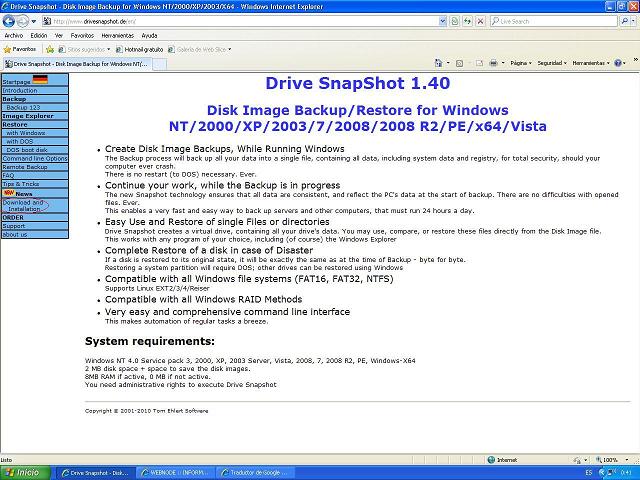This screenshot has width=640, height=480.
Task: Click the Print icon in command bar
Action: tap(493, 63)
